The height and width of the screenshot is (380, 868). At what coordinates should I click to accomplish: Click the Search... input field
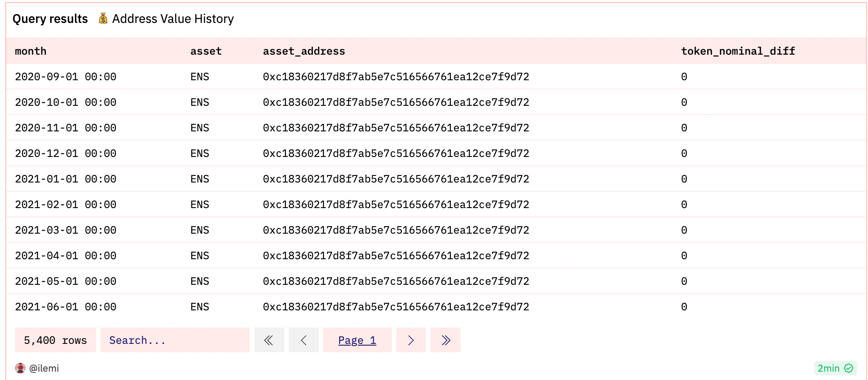174,340
